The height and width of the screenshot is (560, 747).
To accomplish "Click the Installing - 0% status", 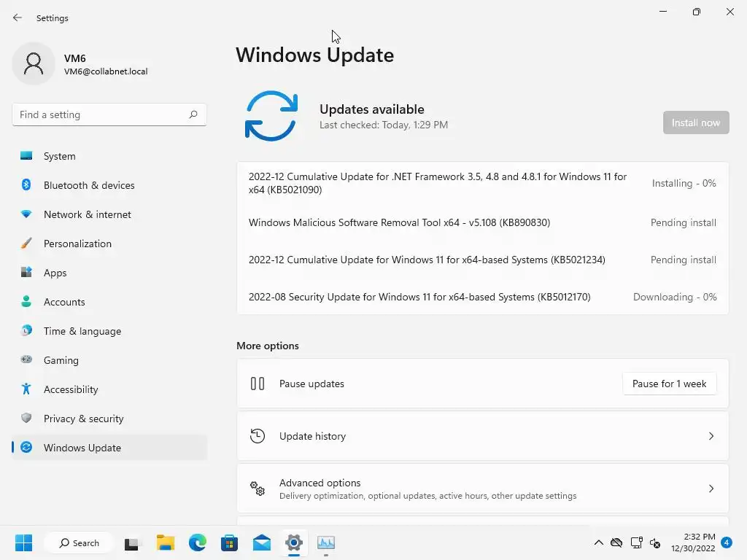I will click(684, 183).
